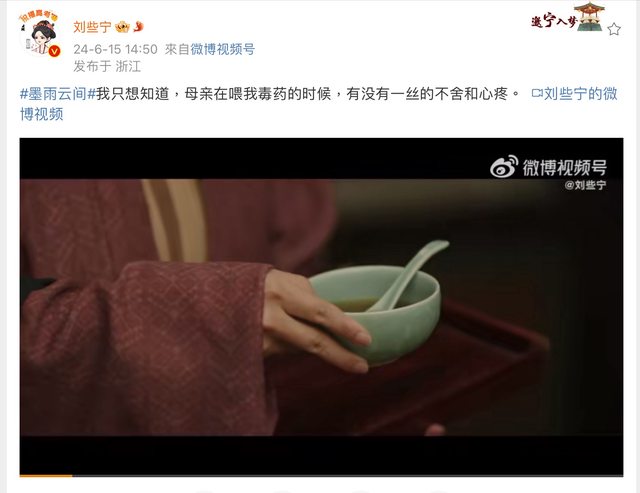Click the crown membership badge icon
The image size is (640, 493).
[122, 27]
